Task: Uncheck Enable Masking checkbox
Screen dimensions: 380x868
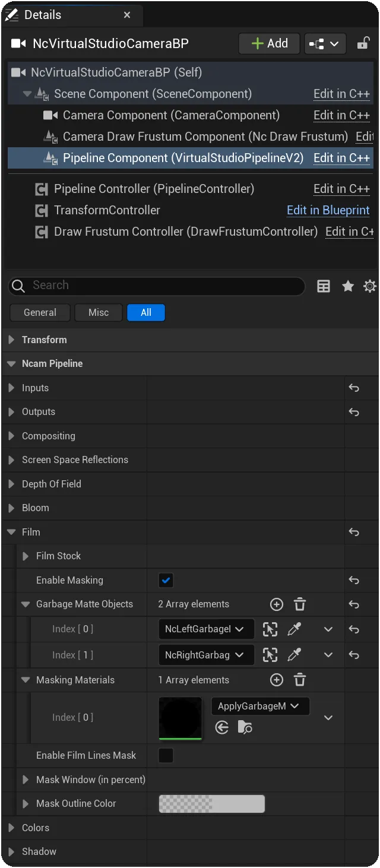Action: pyautogui.click(x=166, y=580)
